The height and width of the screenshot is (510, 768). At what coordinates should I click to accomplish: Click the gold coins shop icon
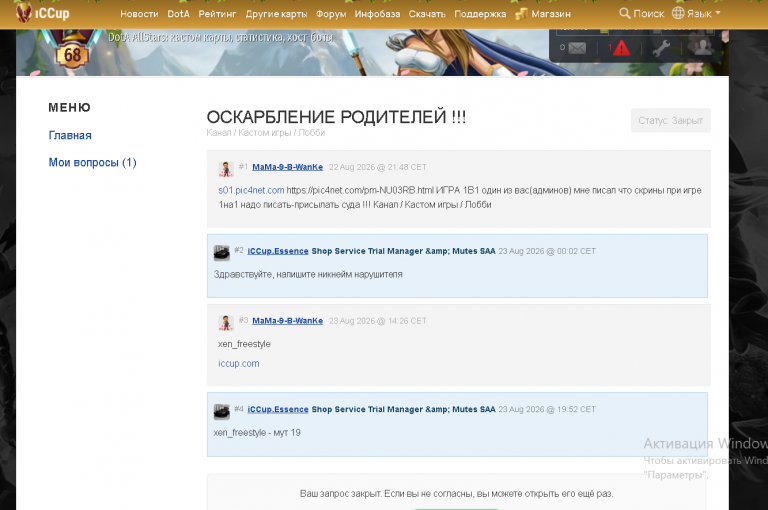click(521, 14)
